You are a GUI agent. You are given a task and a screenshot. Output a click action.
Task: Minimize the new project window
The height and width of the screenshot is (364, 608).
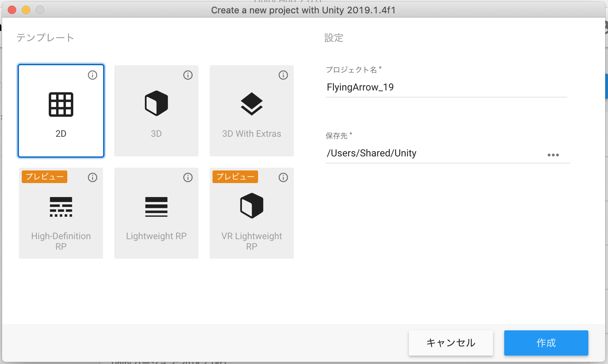(26, 10)
